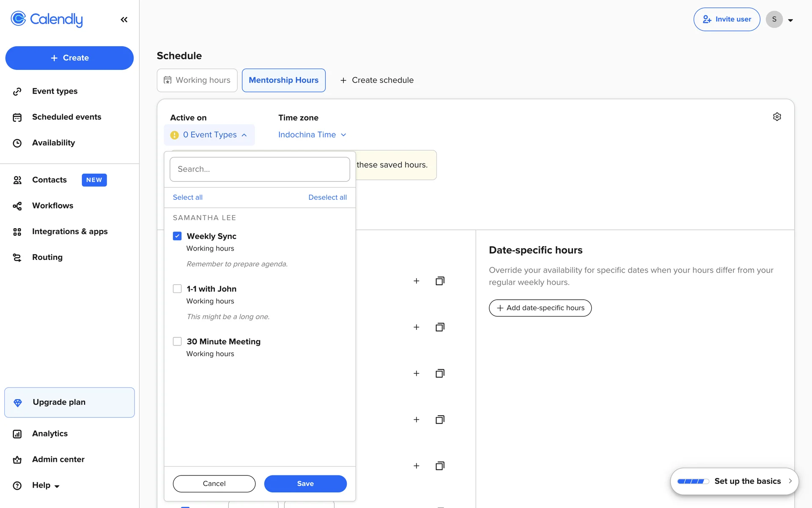Viewport: 812px width, 508px height.
Task: Select the Mentorship Hours tab
Action: [x=283, y=80]
